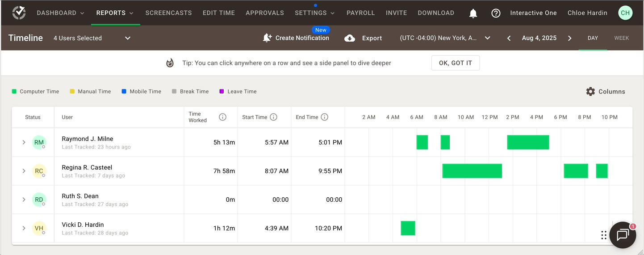Expand Ruth S. Dean's row

[x=24, y=200]
